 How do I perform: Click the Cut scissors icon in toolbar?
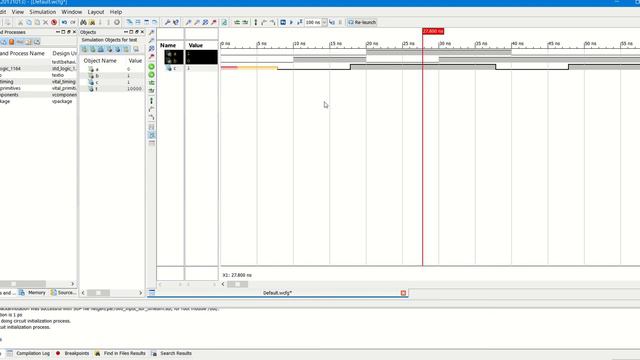[x=20, y=22]
